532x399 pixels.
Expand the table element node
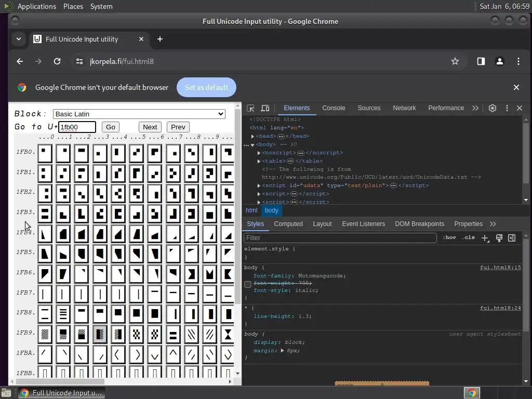coord(259,161)
